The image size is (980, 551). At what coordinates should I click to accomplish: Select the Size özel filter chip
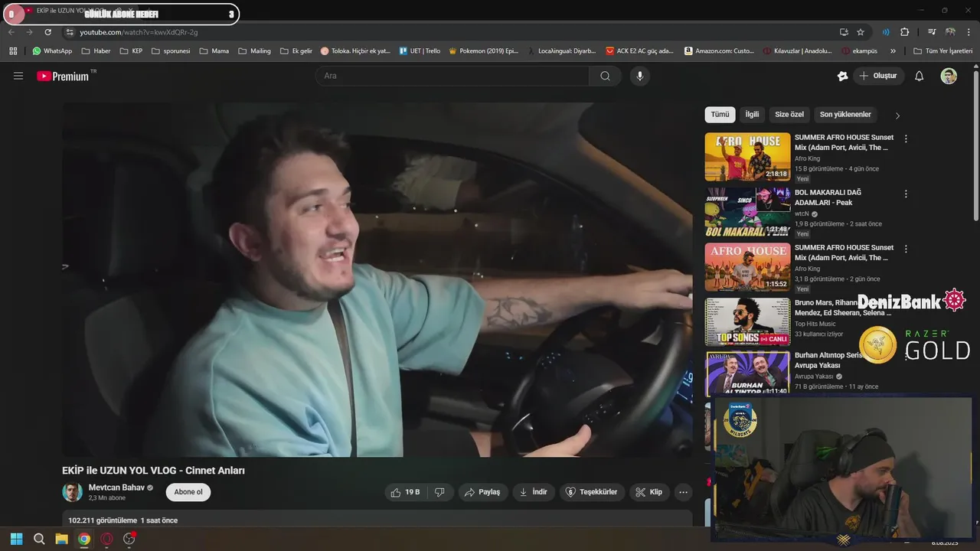point(789,115)
